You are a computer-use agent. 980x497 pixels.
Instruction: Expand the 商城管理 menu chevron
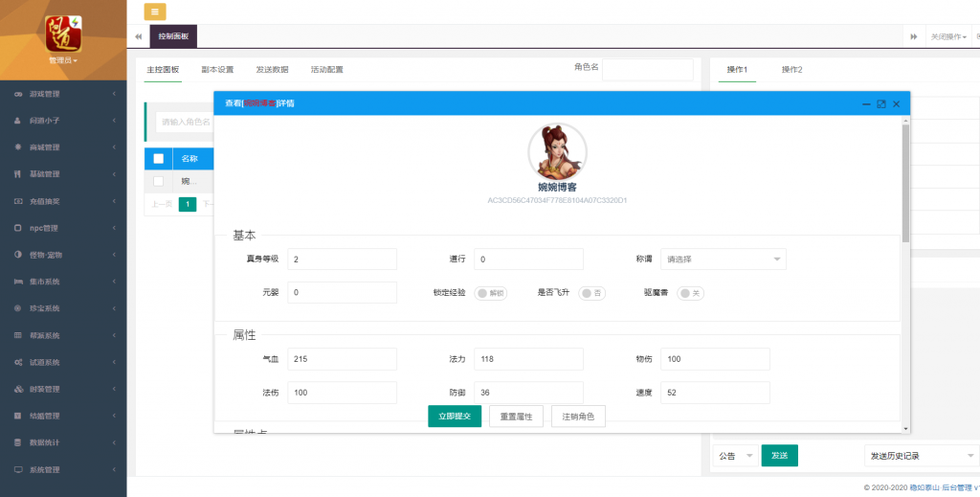tap(115, 147)
